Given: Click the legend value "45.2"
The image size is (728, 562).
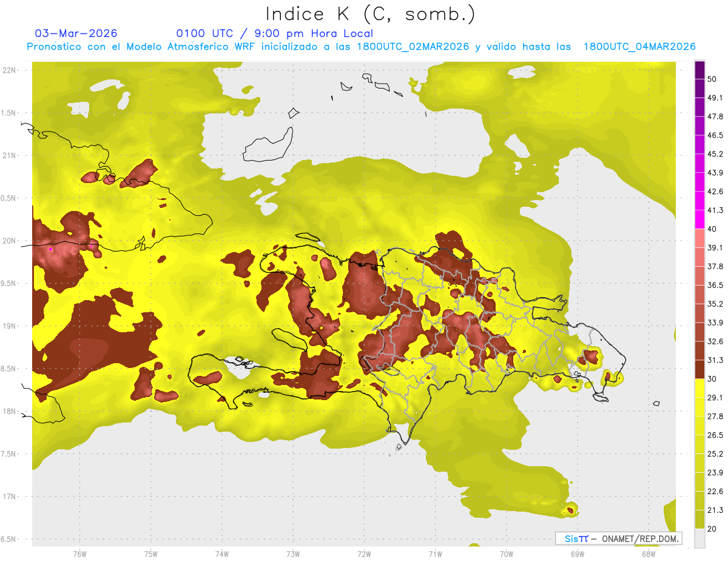Looking at the screenshot, I should (715, 154).
